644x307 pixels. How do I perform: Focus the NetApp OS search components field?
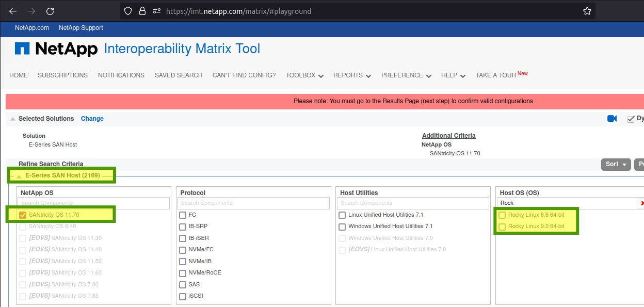[x=94, y=203]
